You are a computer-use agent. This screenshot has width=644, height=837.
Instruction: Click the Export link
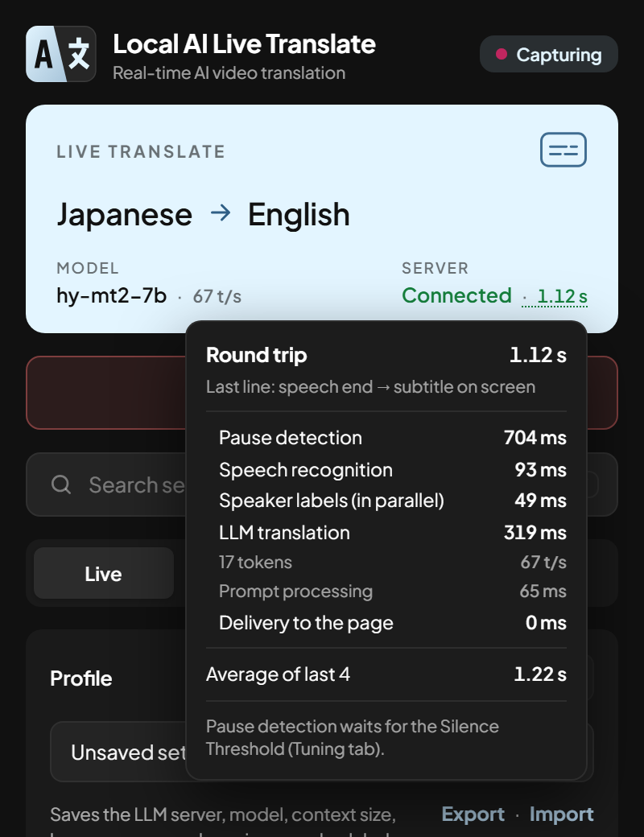tap(473, 814)
